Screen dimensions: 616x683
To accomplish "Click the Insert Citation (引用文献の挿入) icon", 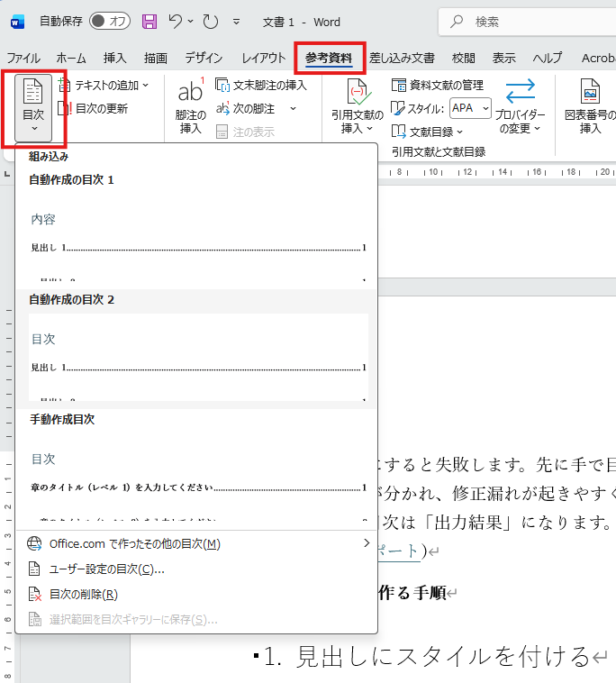I will (x=357, y=92).
